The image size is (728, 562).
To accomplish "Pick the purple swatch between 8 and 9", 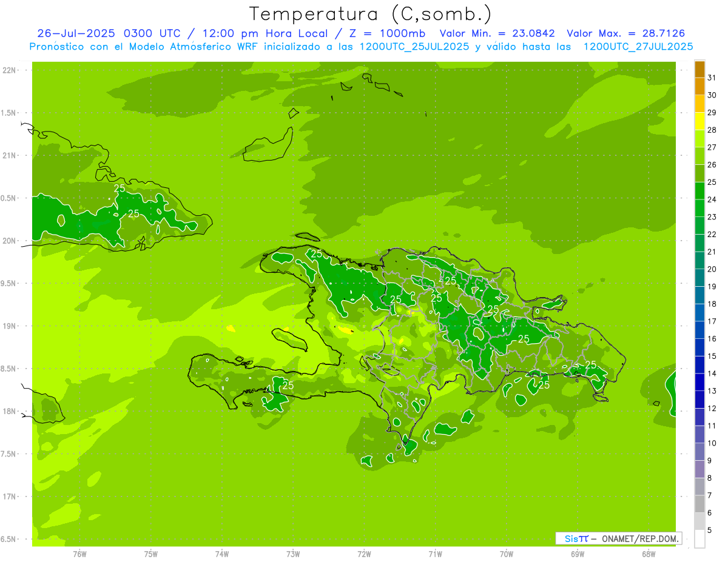I will (x=699, y=469).
